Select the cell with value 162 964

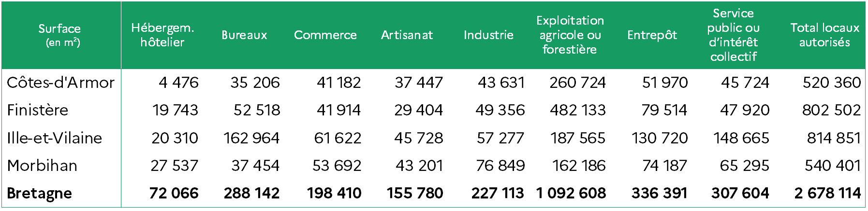(251, 138)
